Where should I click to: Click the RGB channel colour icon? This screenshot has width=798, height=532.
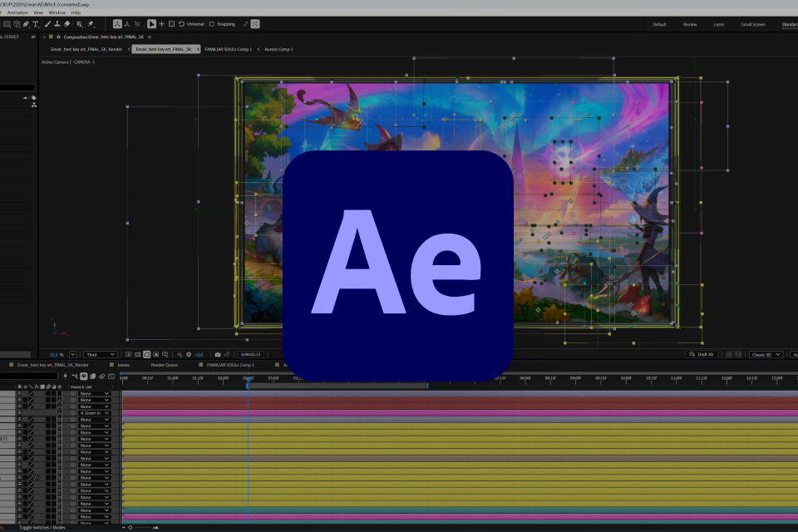point(180,355)
